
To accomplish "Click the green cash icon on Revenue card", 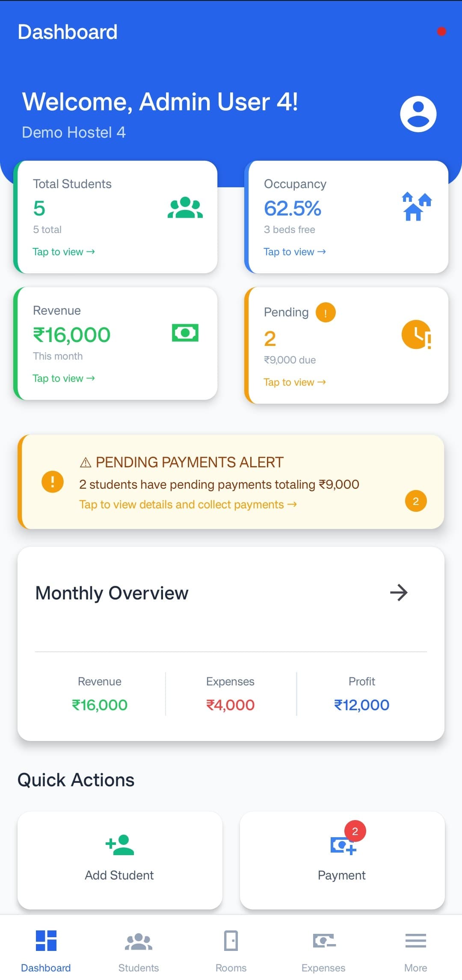I will (185, 333).
